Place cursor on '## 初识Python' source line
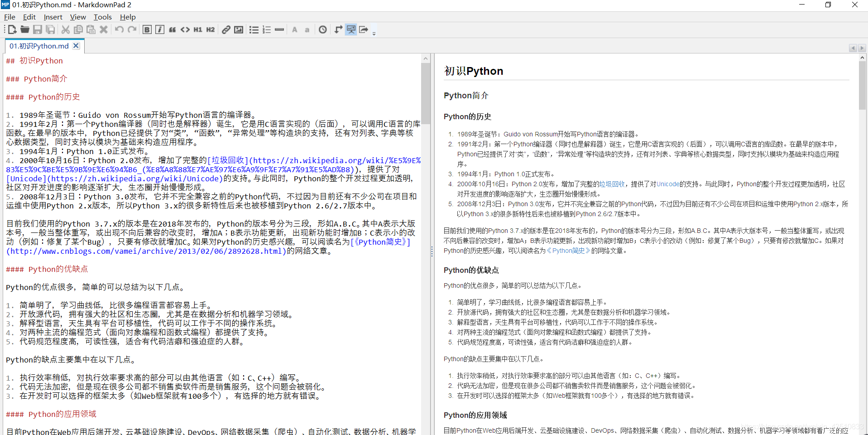The width and height of the screenshot is (868, 435). point(34,61)
